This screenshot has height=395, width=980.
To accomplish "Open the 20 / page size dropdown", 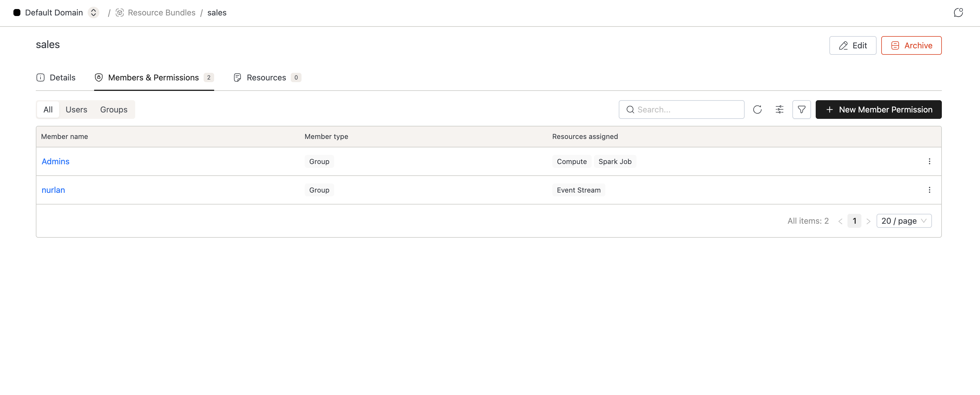I will click(904, 221).
